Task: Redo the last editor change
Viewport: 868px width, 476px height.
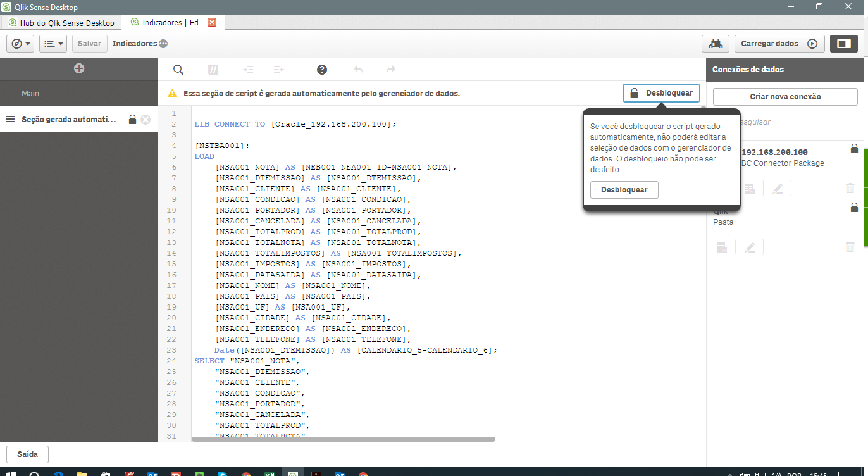Action: point(391,70)
